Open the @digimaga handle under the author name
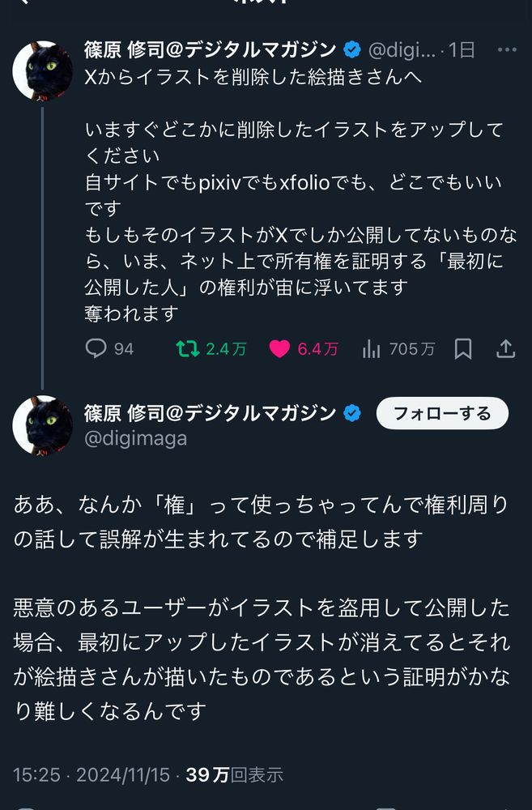The image size is (532, 810). (136, 438)
